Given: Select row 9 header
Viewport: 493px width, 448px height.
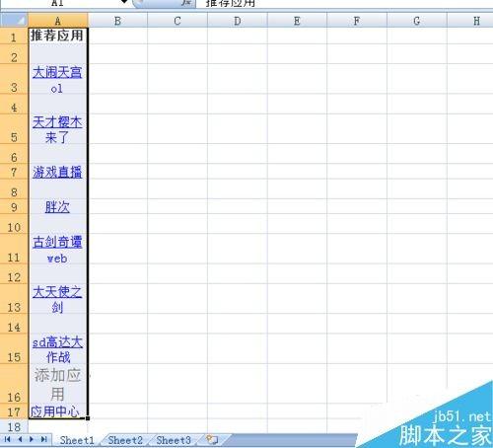Looking at the screenshot, I should click(14, 207).
